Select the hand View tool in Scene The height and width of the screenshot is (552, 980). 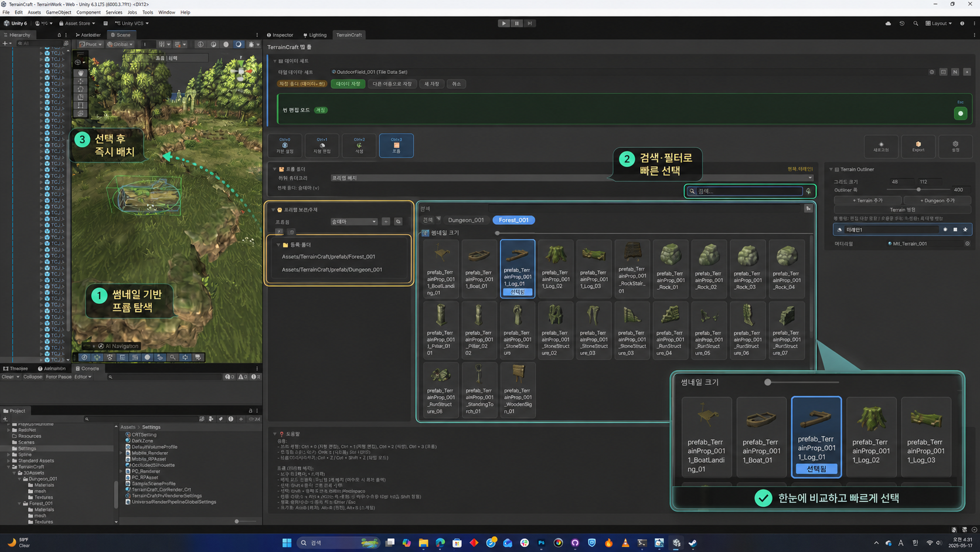pyautogui.click(x=80, y=73)
